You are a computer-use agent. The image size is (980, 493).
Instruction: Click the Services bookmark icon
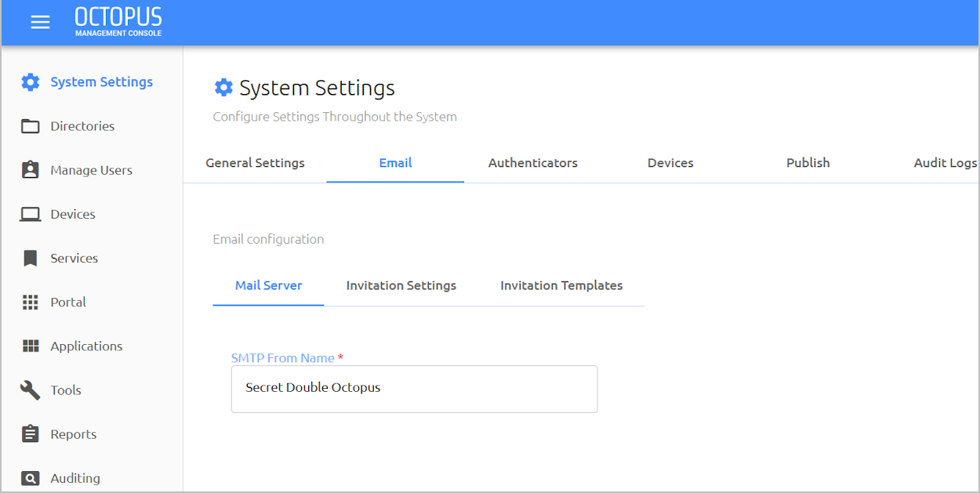[x=30, y=258]
